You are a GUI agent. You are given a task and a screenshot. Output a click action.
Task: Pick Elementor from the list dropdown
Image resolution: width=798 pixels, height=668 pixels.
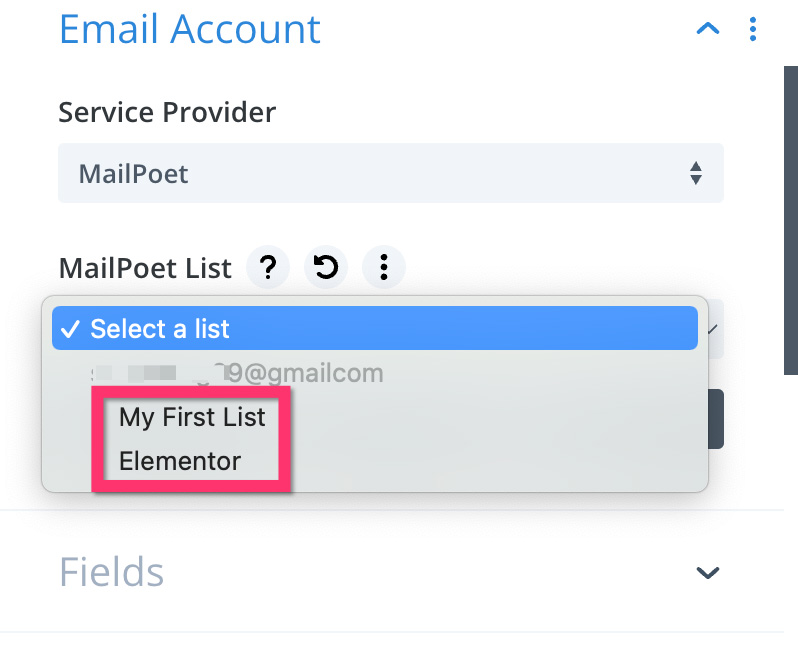click(180, 461)
